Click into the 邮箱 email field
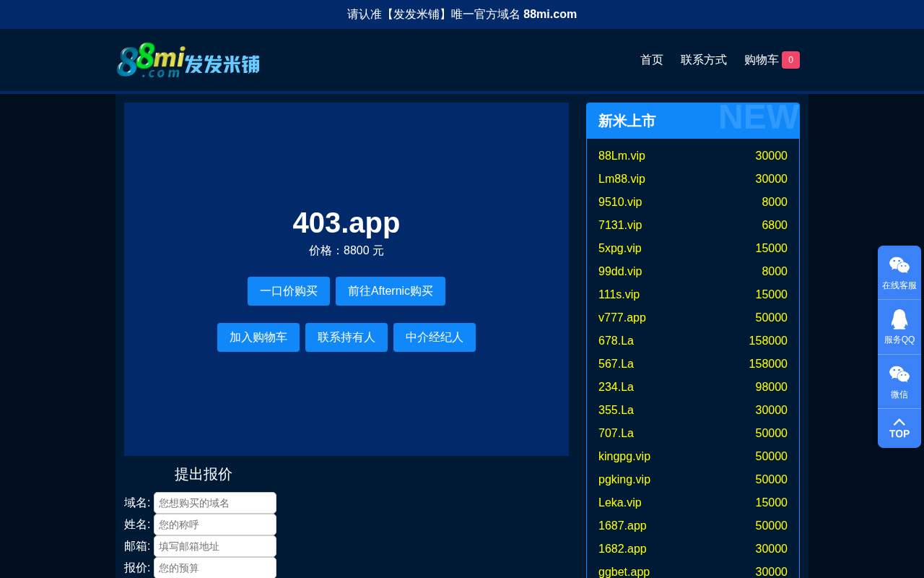Screen dimensions: 924x578 215,546
